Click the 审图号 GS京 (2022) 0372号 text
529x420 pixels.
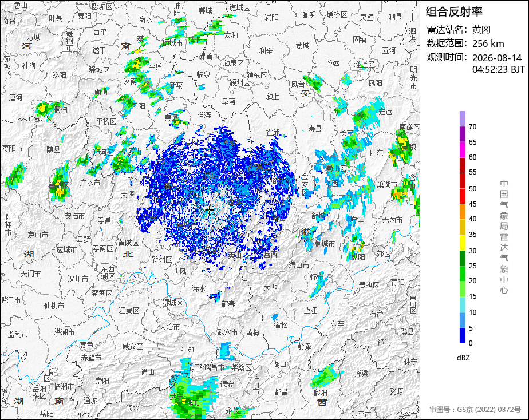click(x=475, y=410)
